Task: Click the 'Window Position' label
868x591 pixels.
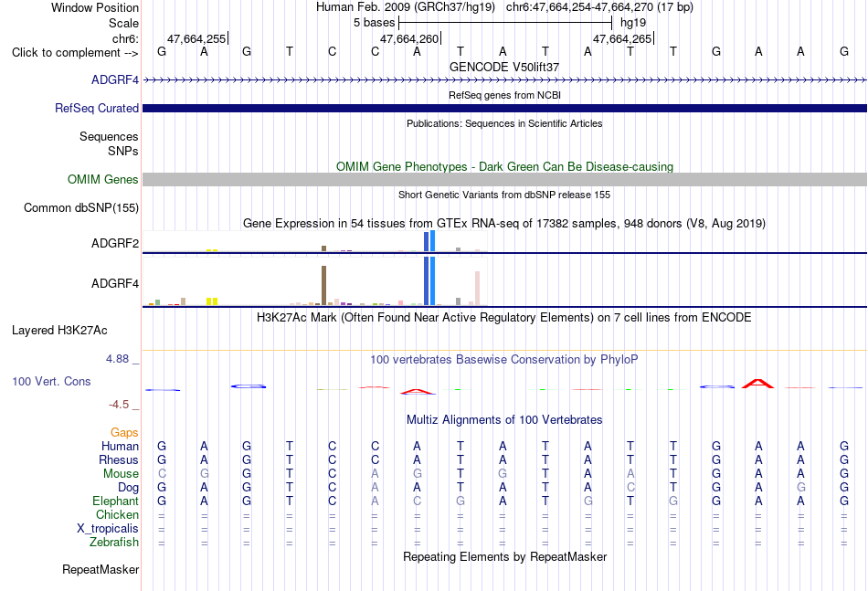Action: pyautogui.click(x=95, y=7)
